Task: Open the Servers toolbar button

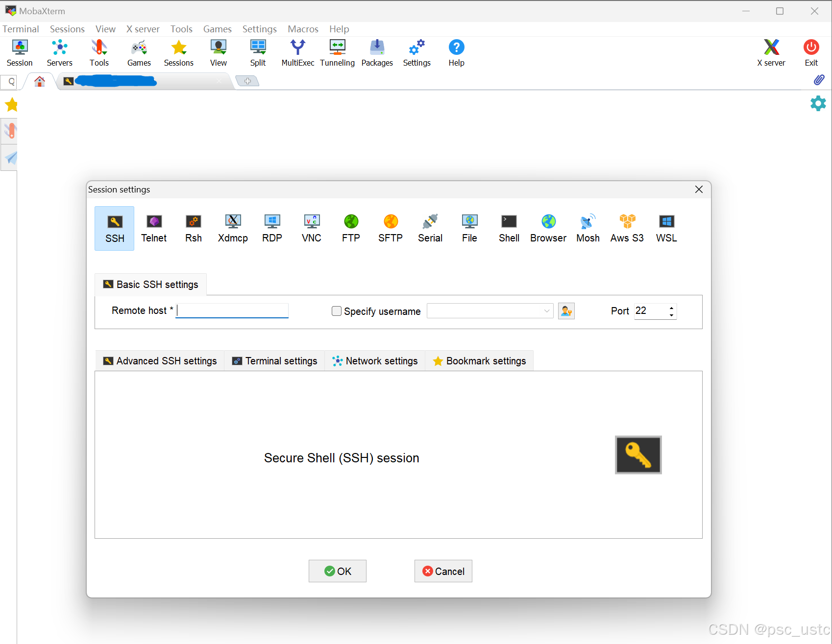Action: click(60, 53)
